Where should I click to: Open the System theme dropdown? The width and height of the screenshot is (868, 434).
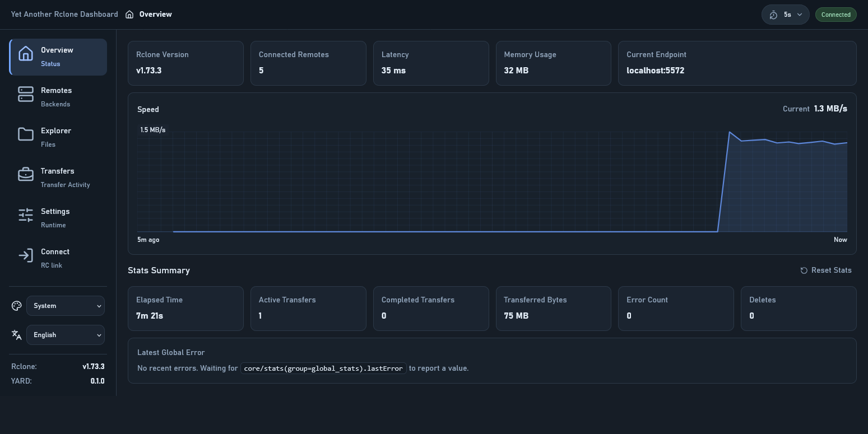click(66, 306)
